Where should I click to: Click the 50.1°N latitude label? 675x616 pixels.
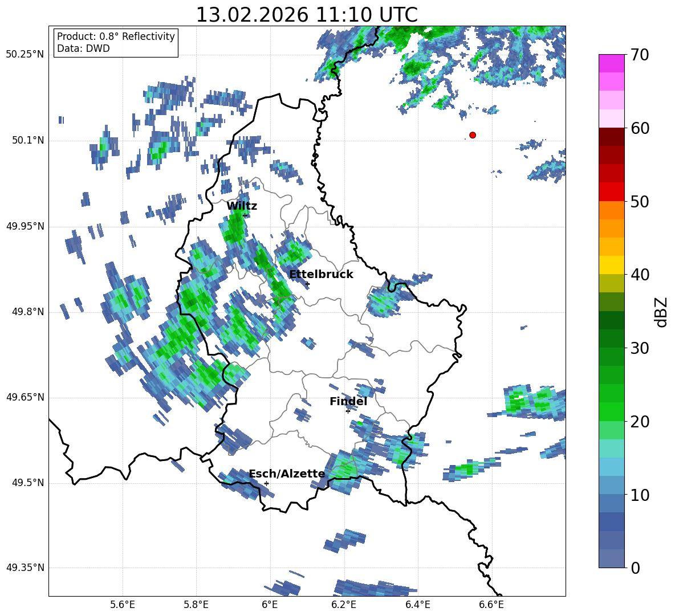(28, 141)
